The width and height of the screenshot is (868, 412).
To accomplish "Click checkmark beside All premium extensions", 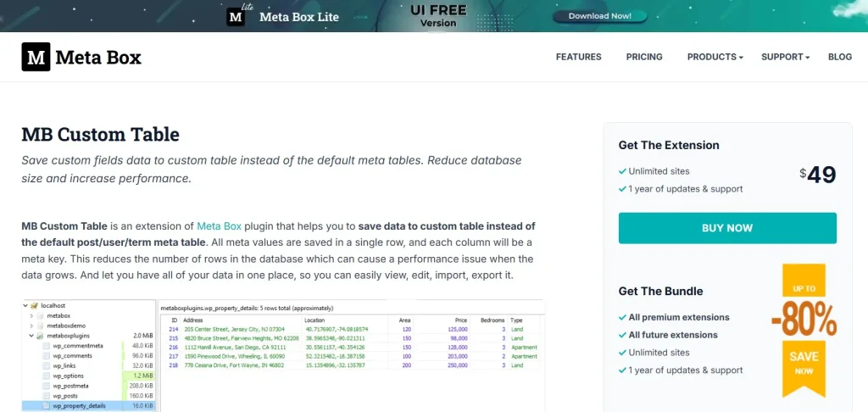I will point(623,318).
